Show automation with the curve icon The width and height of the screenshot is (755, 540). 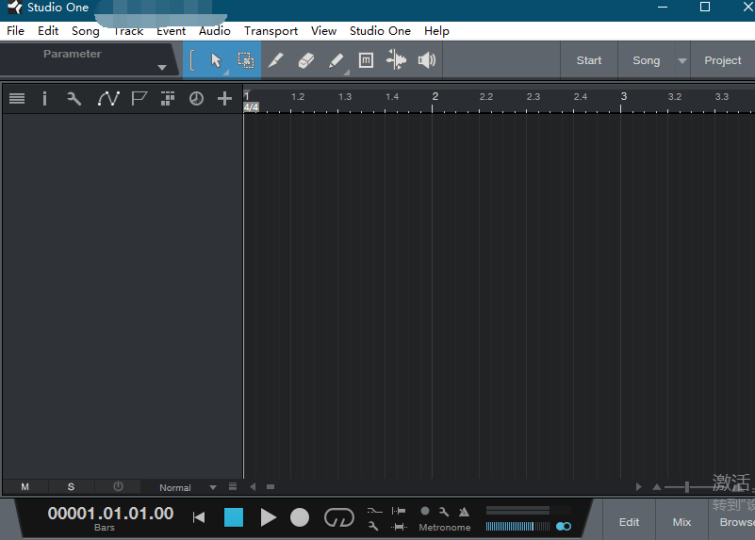[107, 98]
